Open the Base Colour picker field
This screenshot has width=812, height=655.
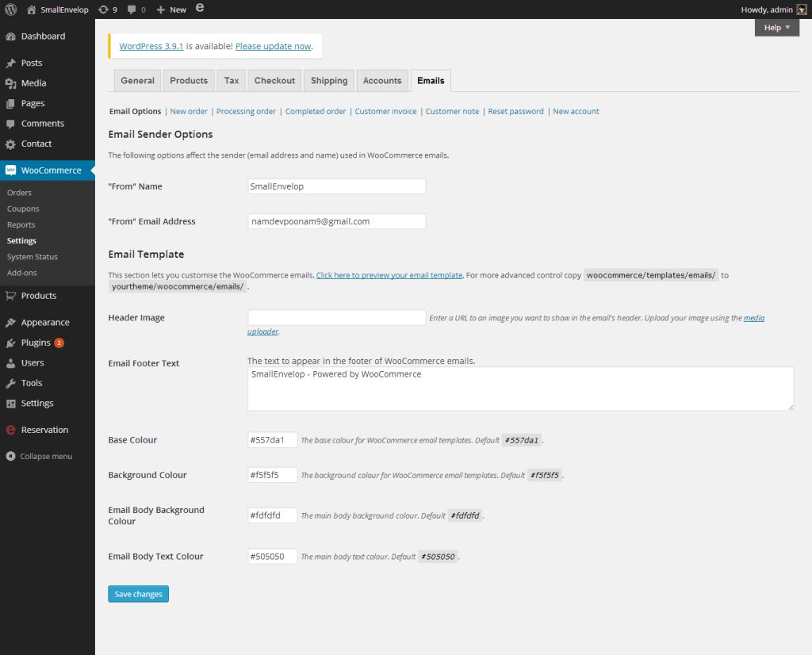(273, 440)
